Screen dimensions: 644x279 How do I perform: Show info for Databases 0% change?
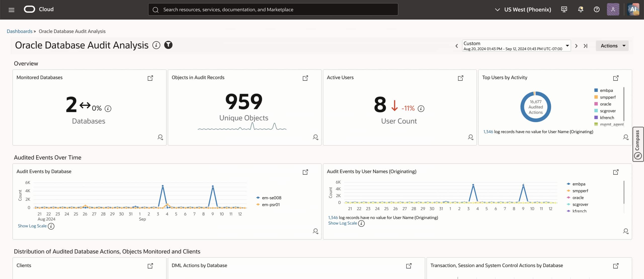[x=108, y=108]
